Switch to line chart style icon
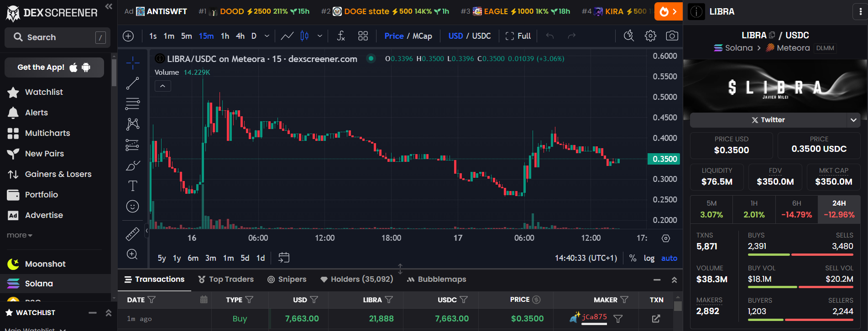The image size is (868, 331). [x=287, y=36]
